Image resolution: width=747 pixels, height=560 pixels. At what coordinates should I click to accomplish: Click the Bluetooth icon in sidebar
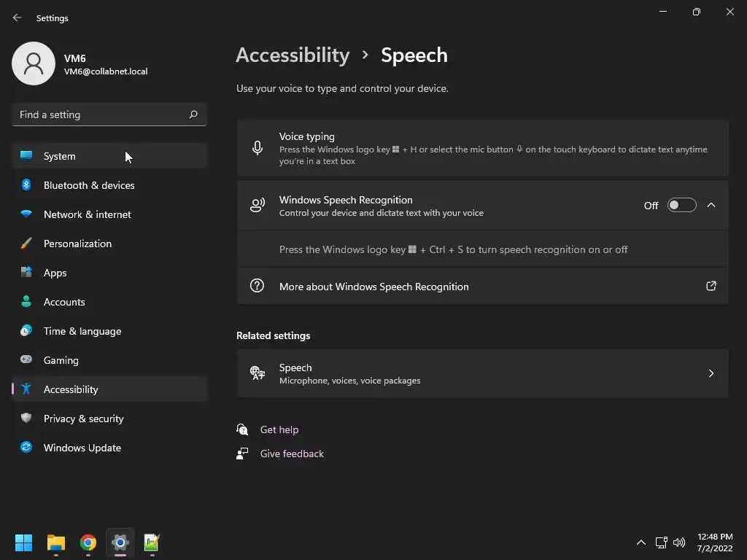pos(26,184)
